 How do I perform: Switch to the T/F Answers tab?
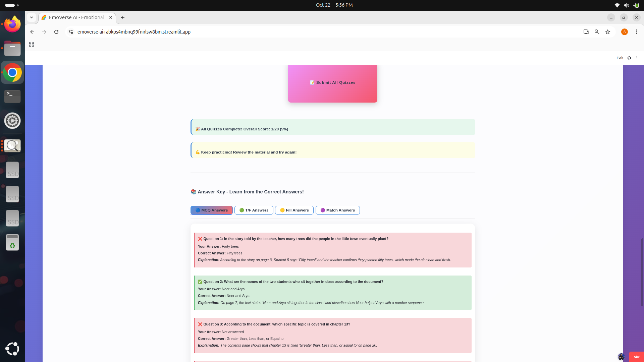point(254,210)
